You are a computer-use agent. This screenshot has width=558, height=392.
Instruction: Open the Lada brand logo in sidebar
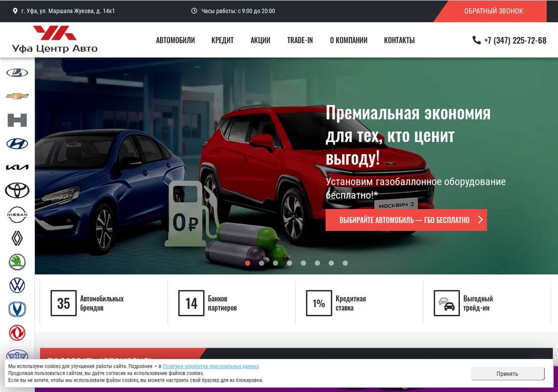coord(17,72)
